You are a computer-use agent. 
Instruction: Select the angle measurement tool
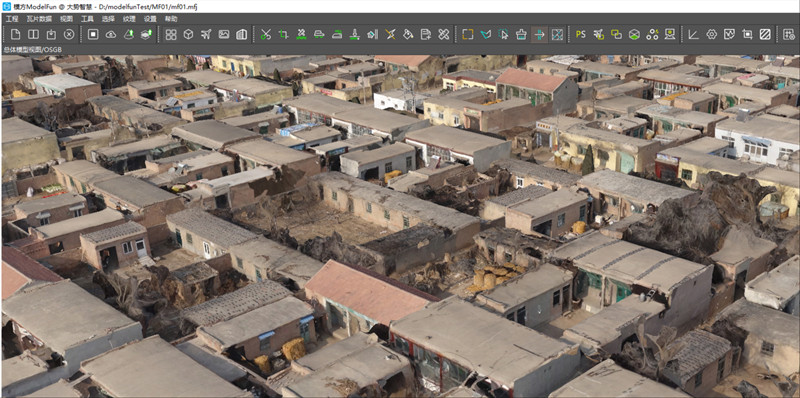pyautogui.click(x=693, y=34)
